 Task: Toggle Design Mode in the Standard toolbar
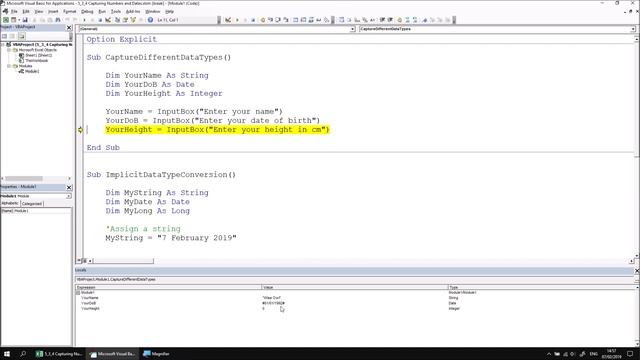coord(108,20)
